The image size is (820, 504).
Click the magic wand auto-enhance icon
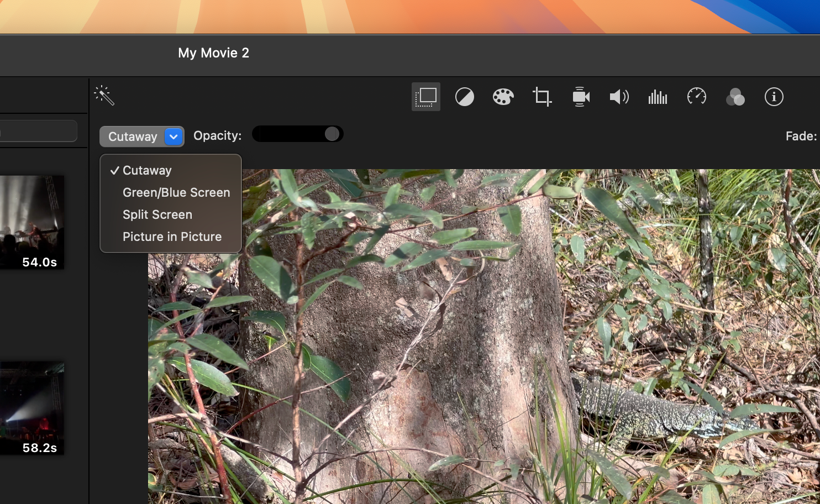pyautogui.click(x=104, y=96)
